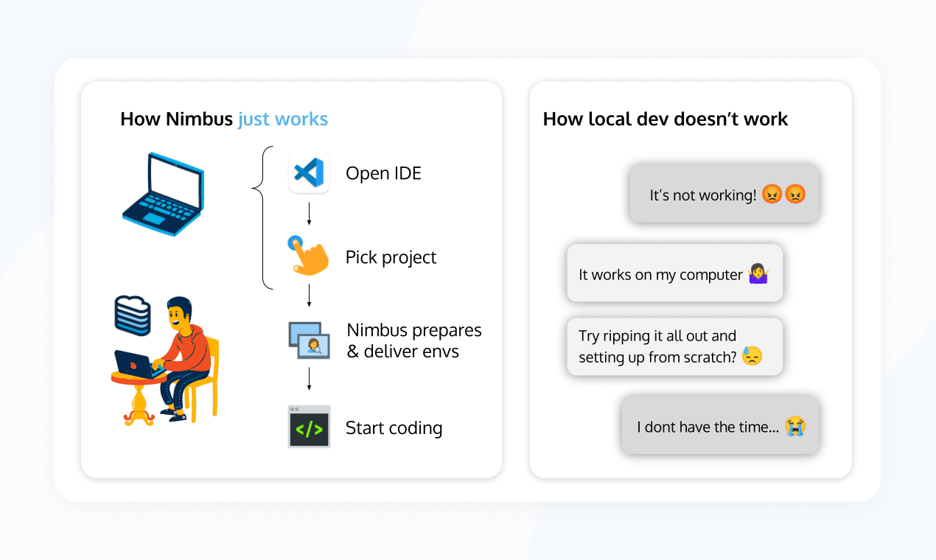Click the Nimbus environments screens icon

click(x=309, y=340)
